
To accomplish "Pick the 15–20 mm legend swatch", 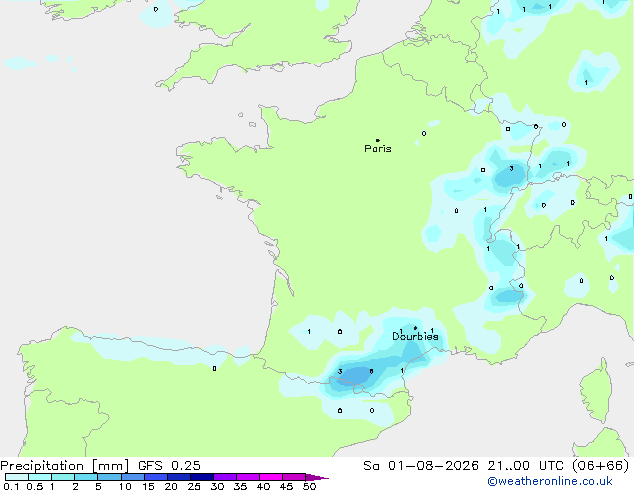I will [156, 477].
